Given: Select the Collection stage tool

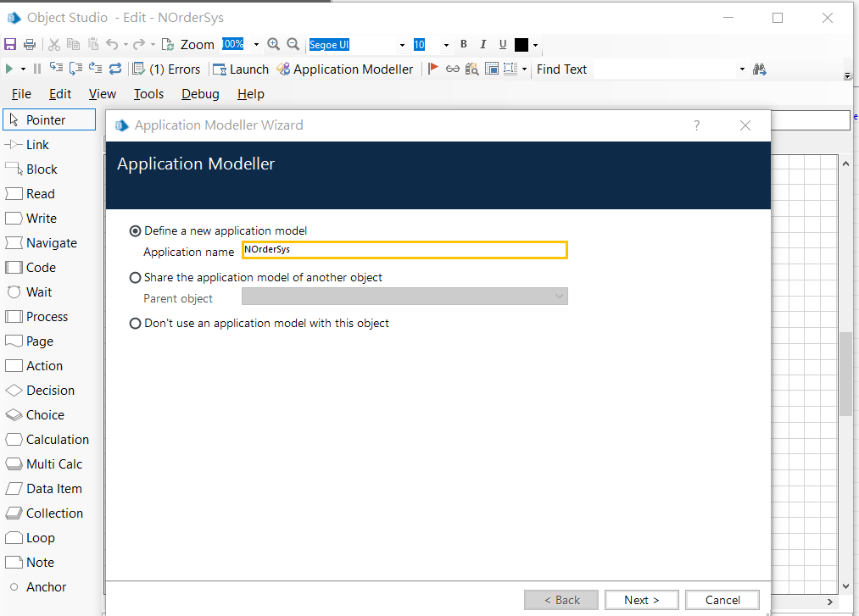Looking at the screenshot, I should pyautogui.click(x=44, y=513).
